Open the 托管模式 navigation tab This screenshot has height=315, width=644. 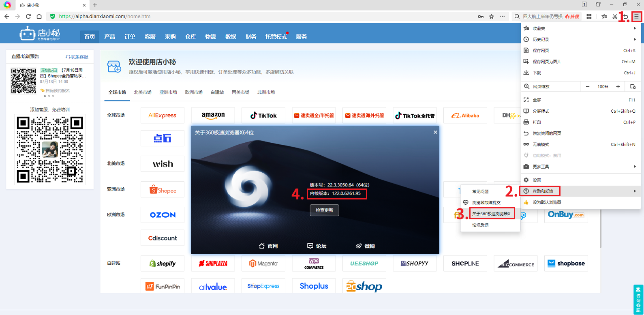point(276,36)
